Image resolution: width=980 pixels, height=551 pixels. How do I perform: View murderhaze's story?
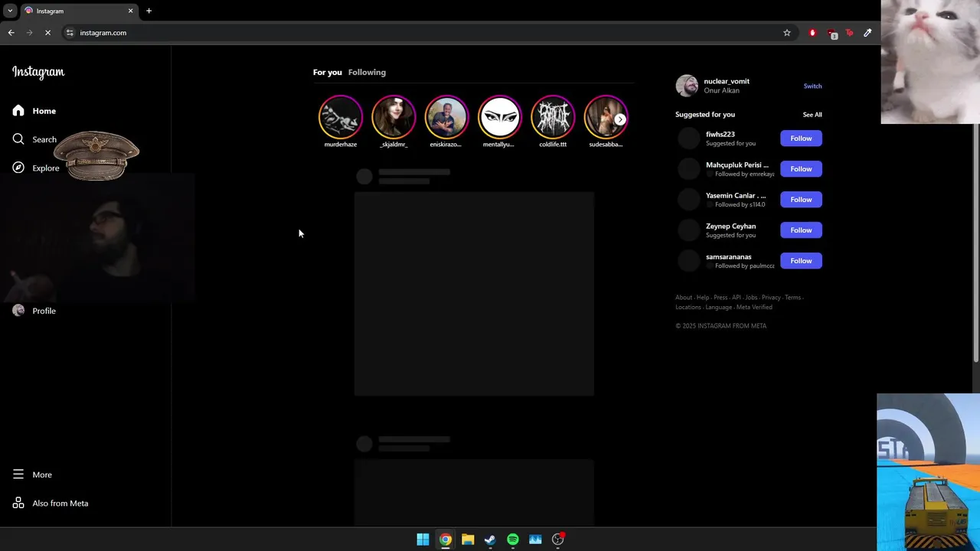tap(340, 117)
